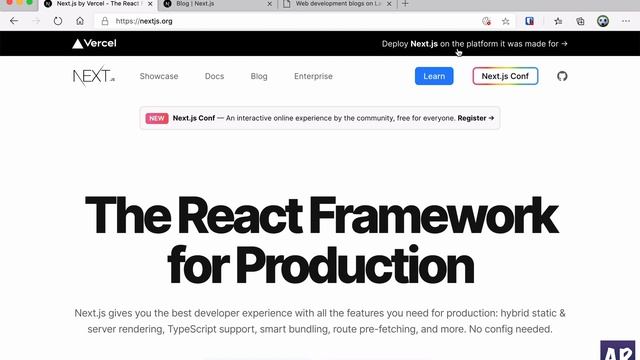Open the browser home page icon
640x360 pixels.
80,21
